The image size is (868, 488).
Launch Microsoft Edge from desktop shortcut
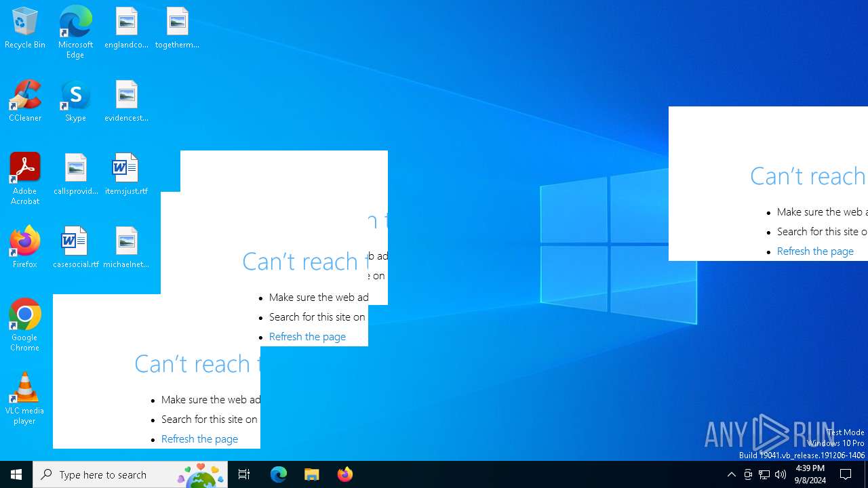tap(75, 32)
